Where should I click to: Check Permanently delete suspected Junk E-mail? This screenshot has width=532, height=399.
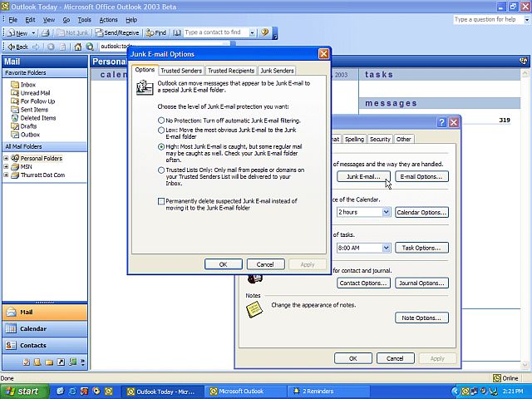[x=161, y=201]
